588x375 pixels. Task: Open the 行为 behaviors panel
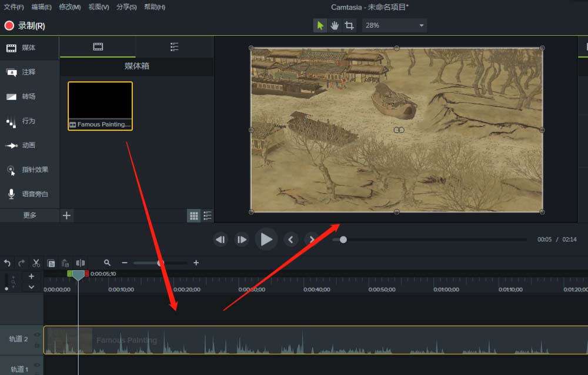tap(29, 121)
